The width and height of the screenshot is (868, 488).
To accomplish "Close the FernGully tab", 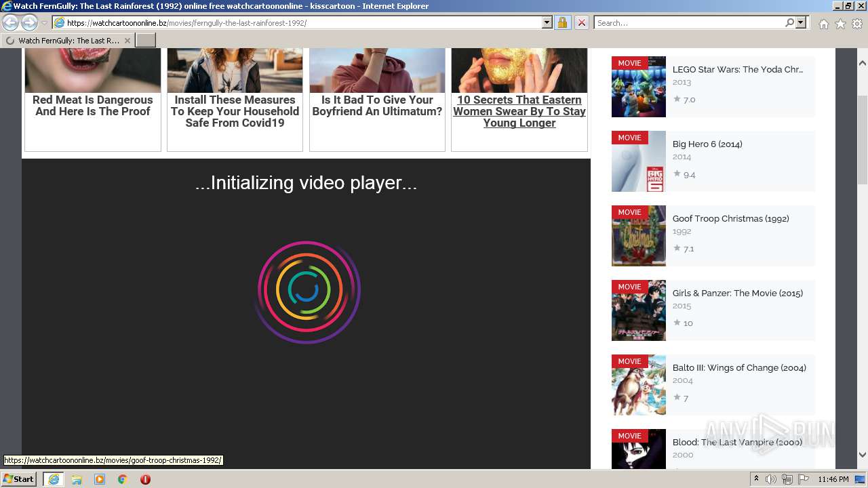I will point(127,41).
